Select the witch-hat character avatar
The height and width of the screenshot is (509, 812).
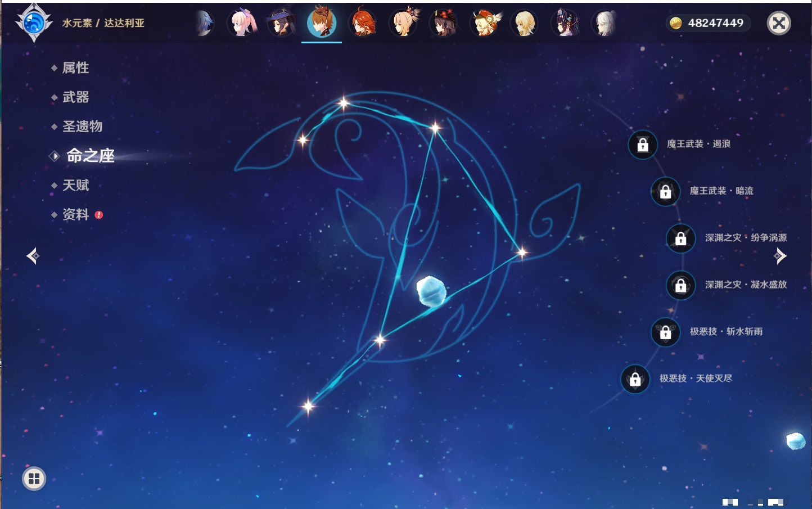point(282,23)
